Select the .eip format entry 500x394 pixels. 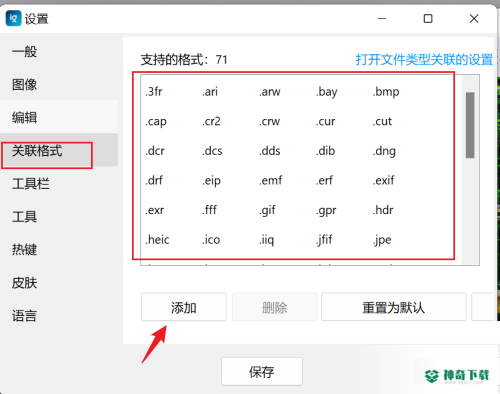click(211, 181)
